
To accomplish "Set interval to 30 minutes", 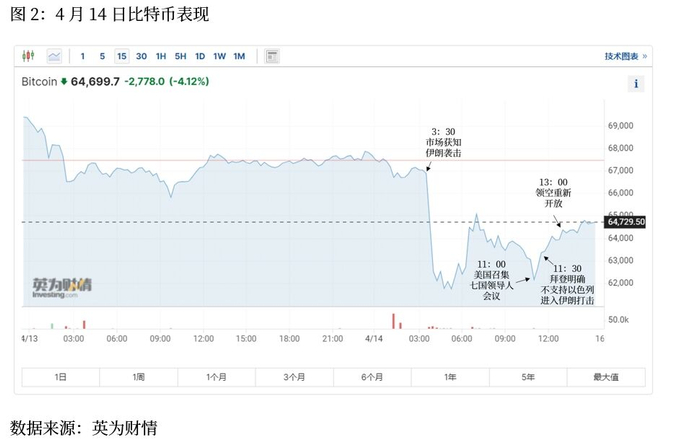I will point(141,56).
